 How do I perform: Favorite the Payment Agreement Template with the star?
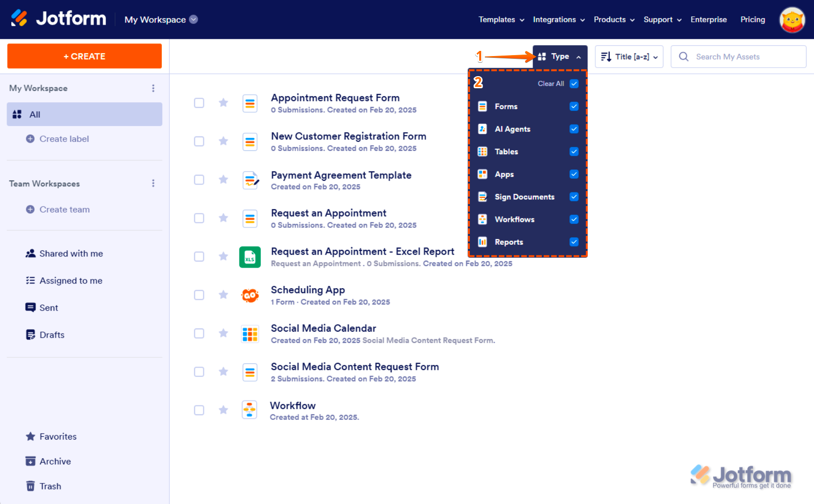pyautogui.click(x=223, y=180)
